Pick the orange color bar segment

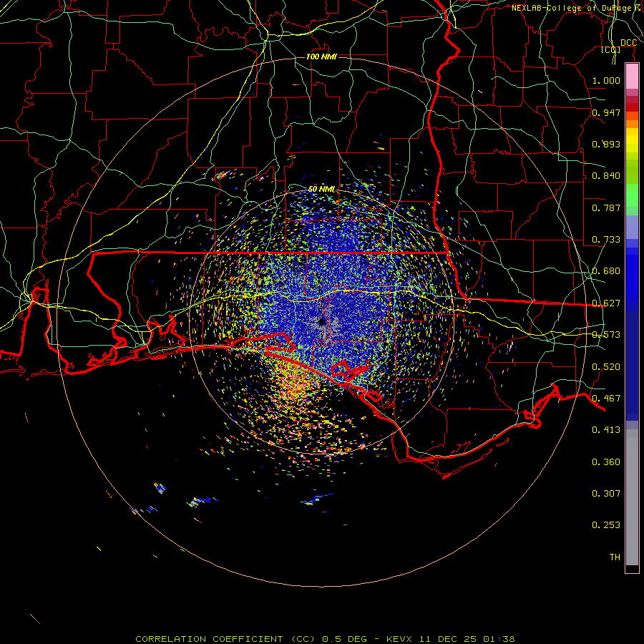click(x=632, y=124)
